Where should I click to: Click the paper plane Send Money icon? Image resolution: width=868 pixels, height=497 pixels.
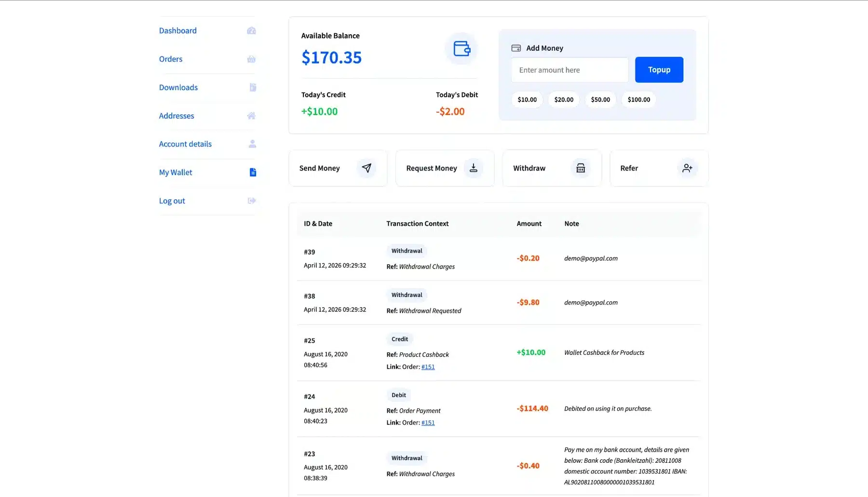point(366,168)
